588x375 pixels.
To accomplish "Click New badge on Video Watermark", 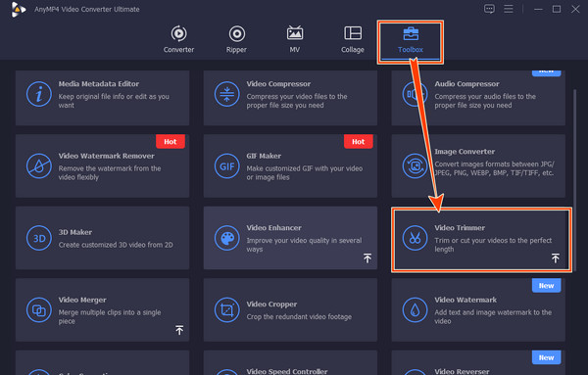I will click(547, 286).
